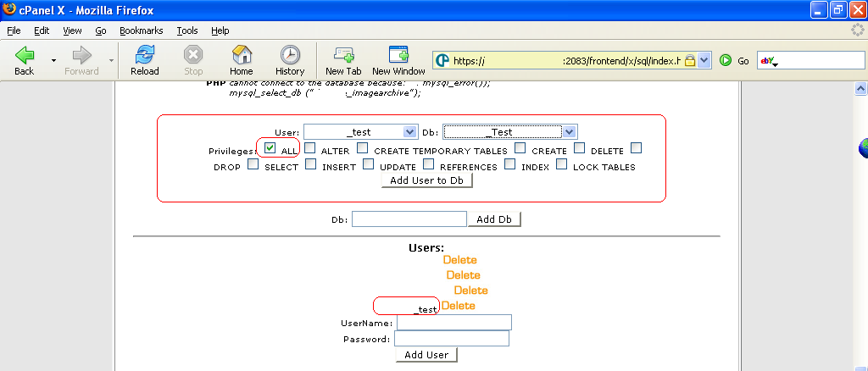Click the Users: heading text
The height and width of the screenshot is (371, 868).
pos(426,248)
